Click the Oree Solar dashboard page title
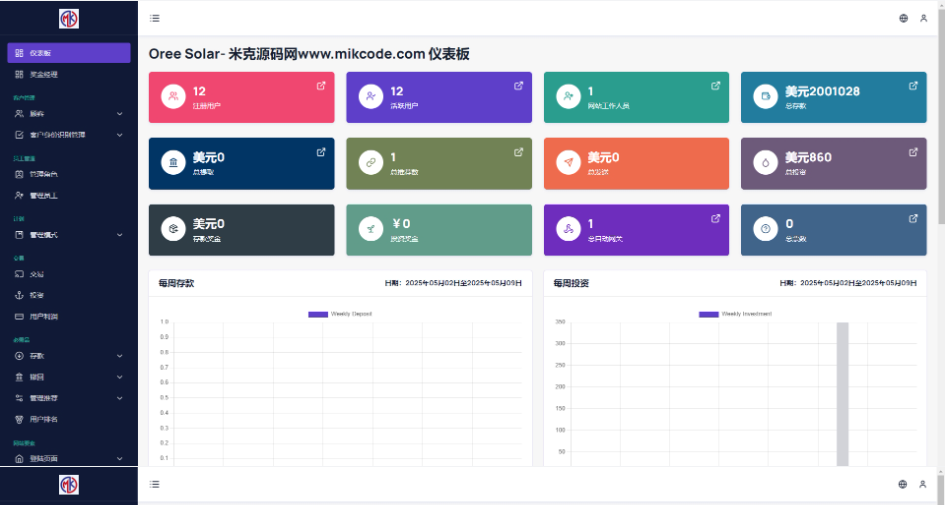The height and width of the screenshot is (505, 945). click(309, 54)
